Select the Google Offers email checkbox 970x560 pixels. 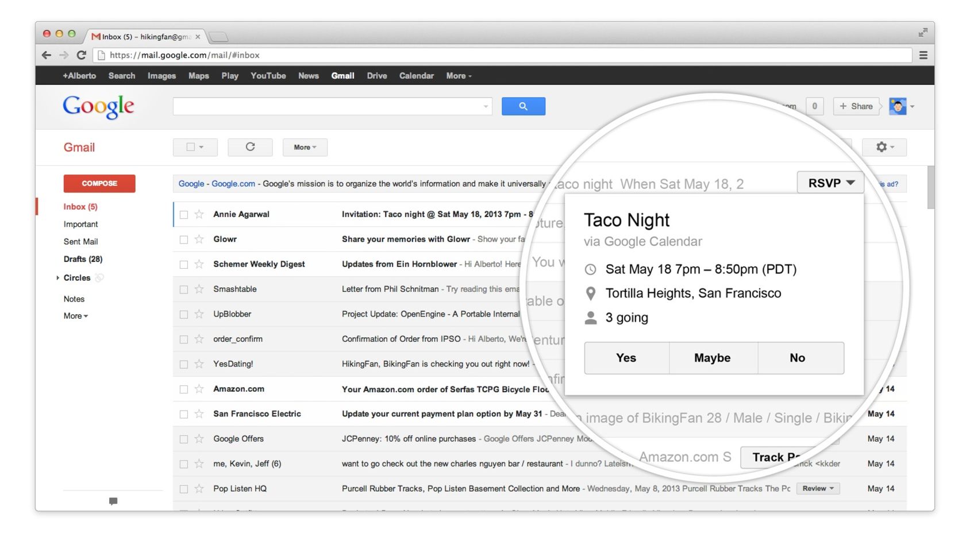coord(184,439)
